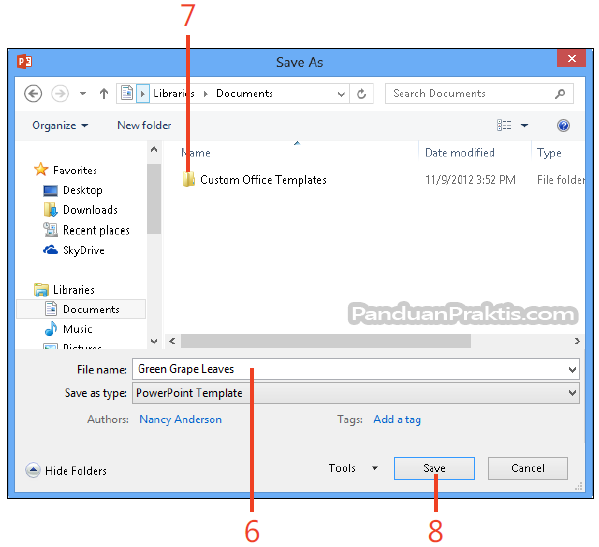Click the Save button

(434, 468)
